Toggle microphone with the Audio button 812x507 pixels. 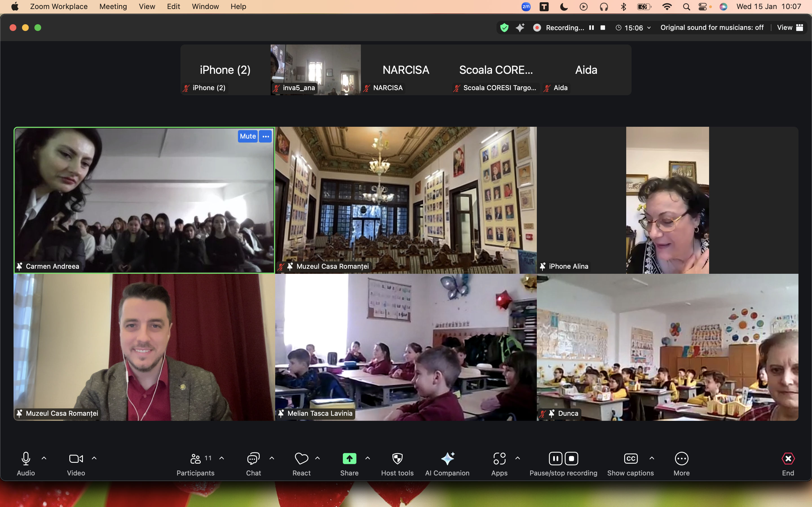[26, 458]
